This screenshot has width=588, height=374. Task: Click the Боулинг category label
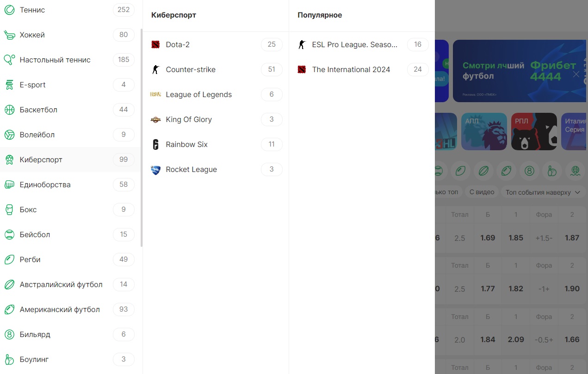(34, 359)
